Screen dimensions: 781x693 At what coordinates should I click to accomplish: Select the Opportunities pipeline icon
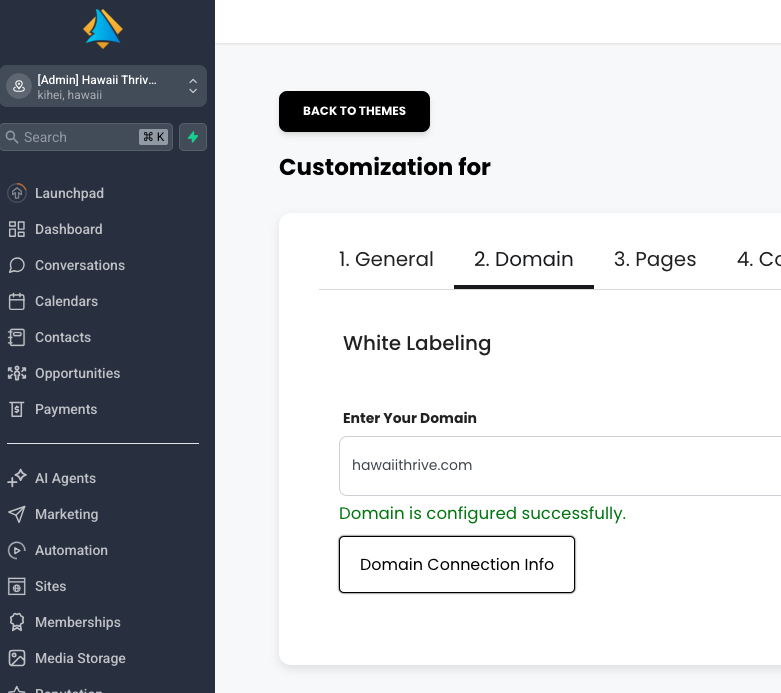pos(17,373)
